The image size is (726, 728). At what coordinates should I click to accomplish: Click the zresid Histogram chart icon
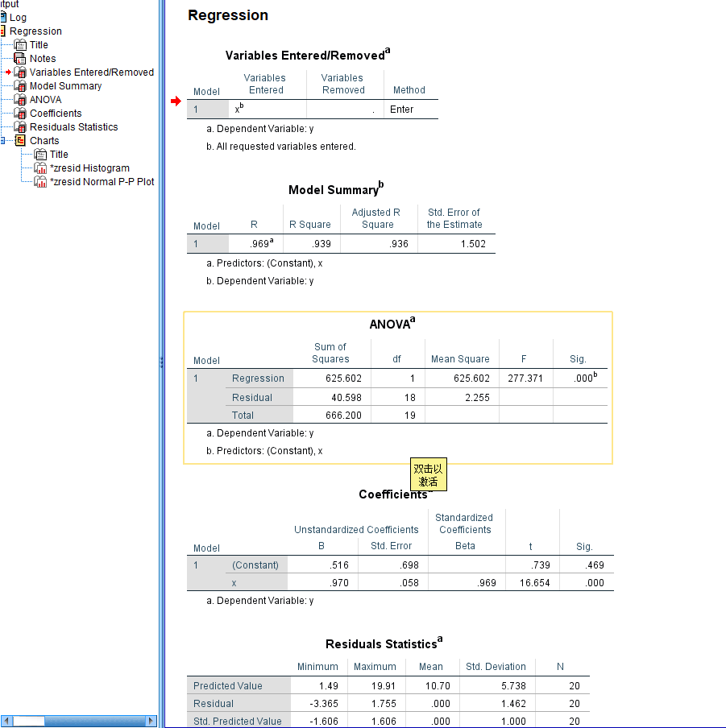40,168
